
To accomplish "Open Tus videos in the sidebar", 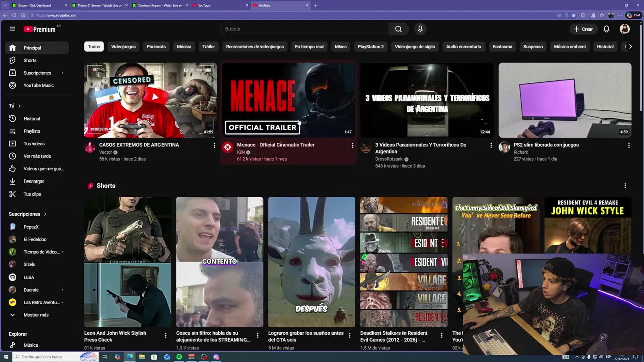I will click(37, 144).
